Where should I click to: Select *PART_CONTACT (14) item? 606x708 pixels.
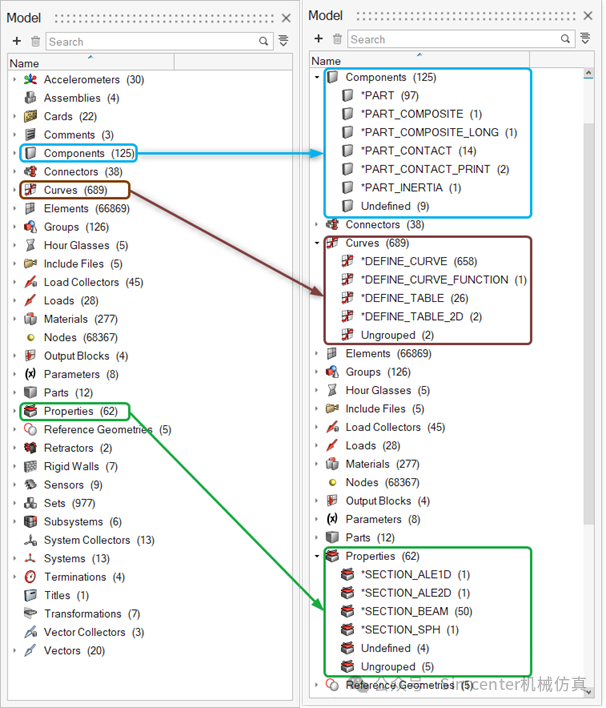tap(406, 151)
